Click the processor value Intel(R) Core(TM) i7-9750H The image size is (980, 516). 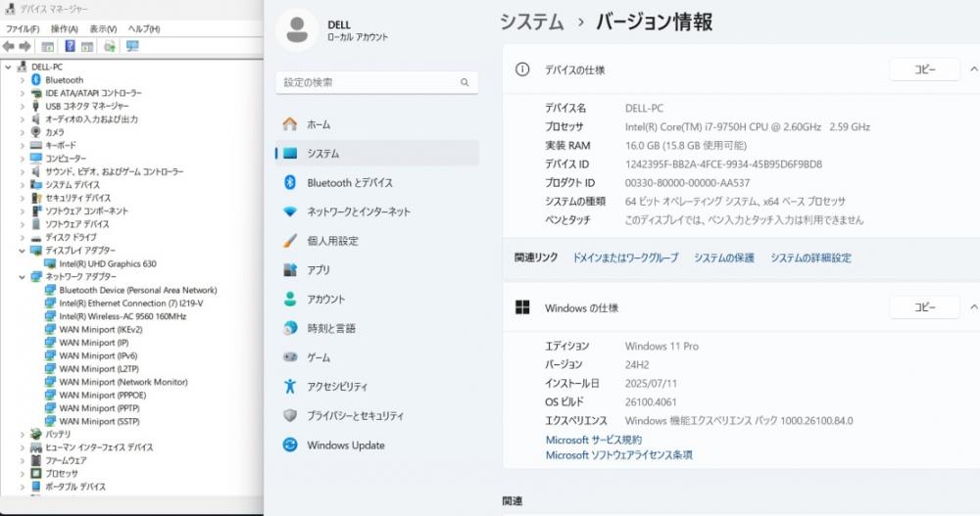(748, 126)
